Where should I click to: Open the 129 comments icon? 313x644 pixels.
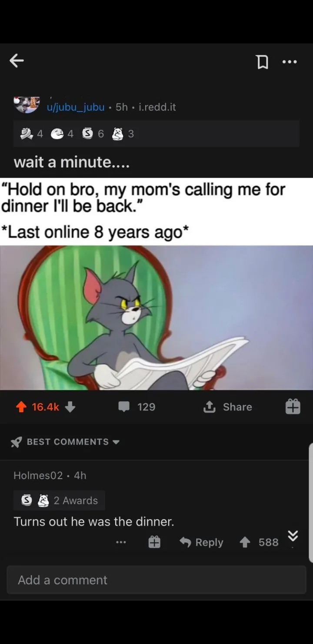click(x=124, y=407)
